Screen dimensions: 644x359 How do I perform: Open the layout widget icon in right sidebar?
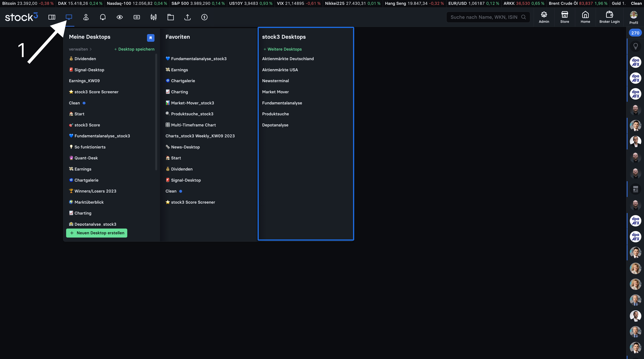[x=636, y=189]
